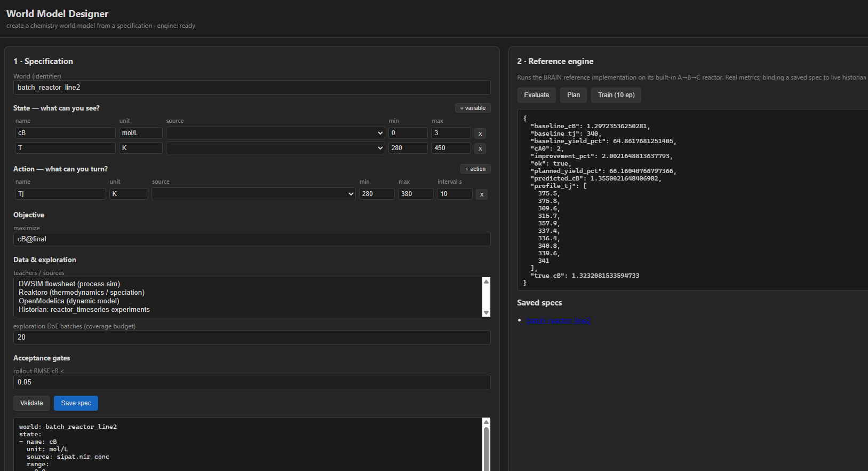Open saved spec batch_reactor_line2 link

click(559, 320)
